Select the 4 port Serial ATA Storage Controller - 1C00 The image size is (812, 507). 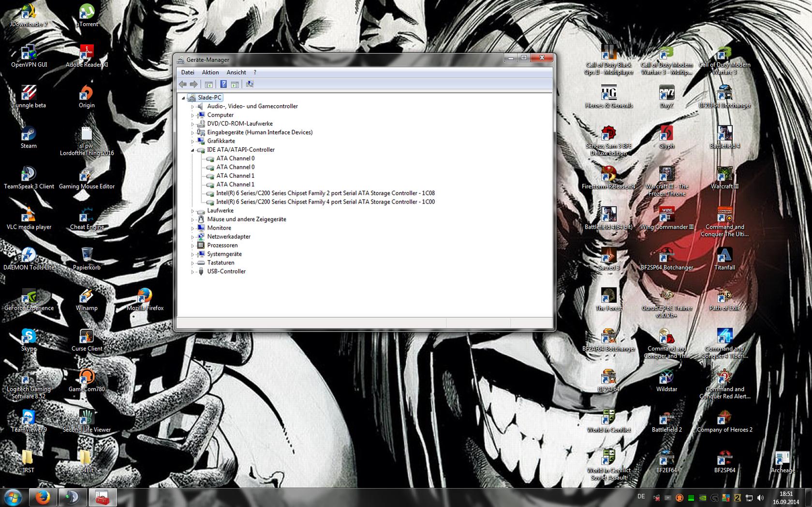tap(325, 202)
